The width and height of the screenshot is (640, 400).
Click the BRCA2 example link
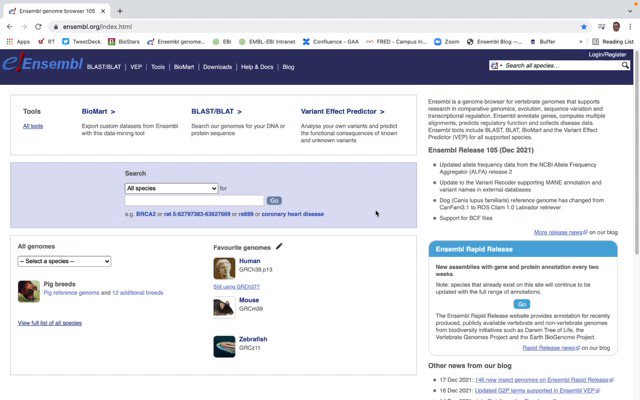[146, 214]
